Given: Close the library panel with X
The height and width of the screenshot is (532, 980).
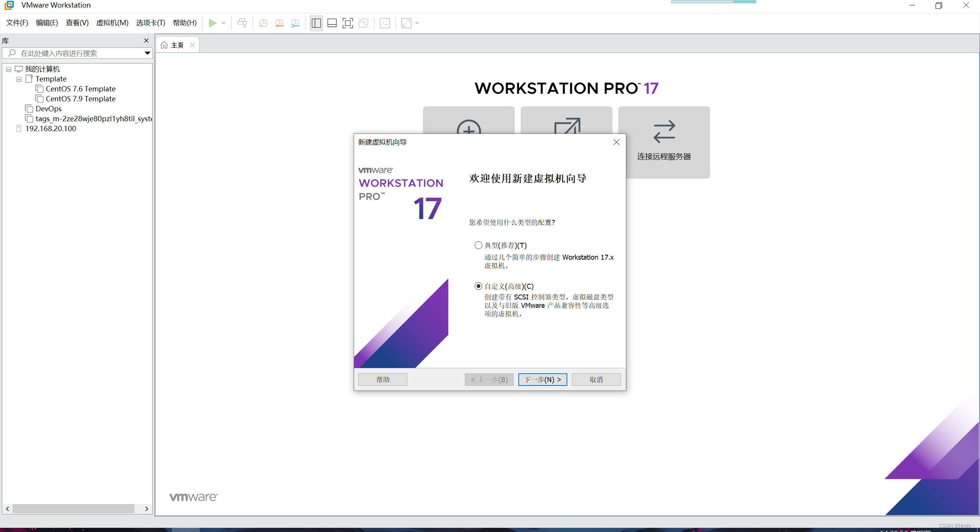Looking at the screenshot, I should coord(146,41).
